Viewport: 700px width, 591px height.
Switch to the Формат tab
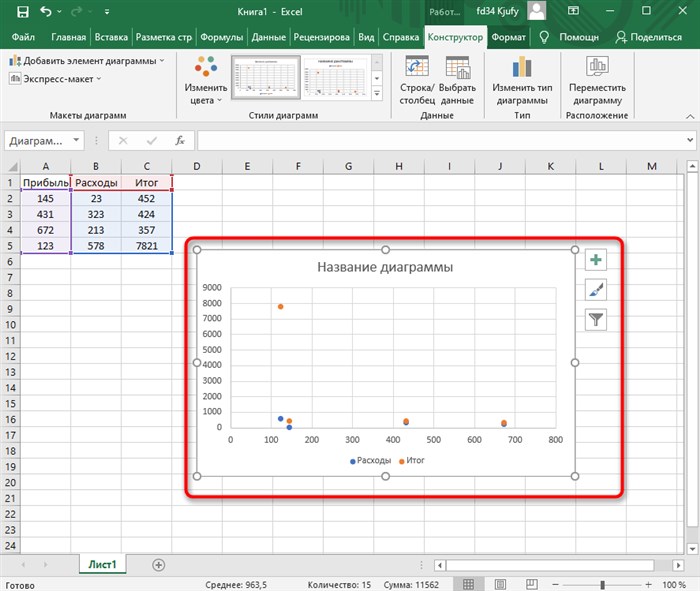click(508, 37)
